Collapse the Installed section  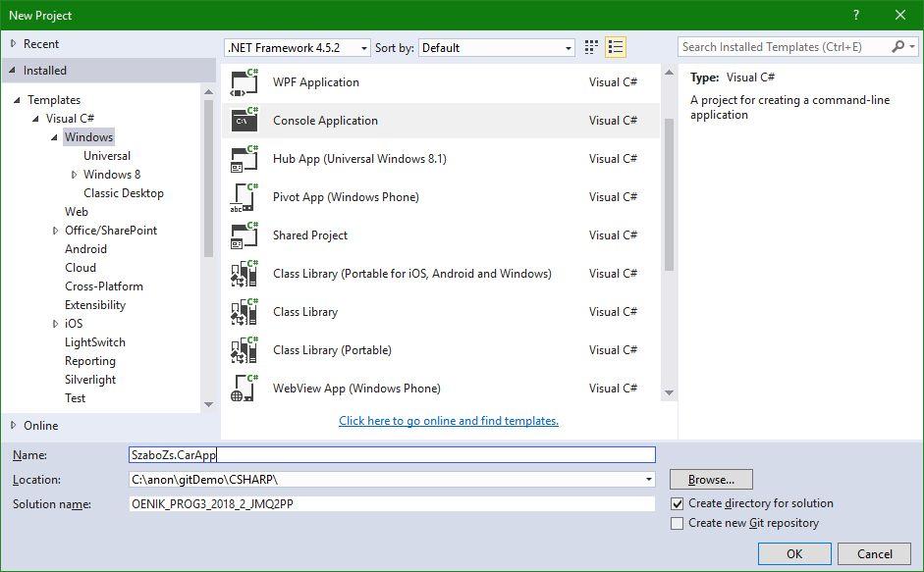tap(13, 70)
